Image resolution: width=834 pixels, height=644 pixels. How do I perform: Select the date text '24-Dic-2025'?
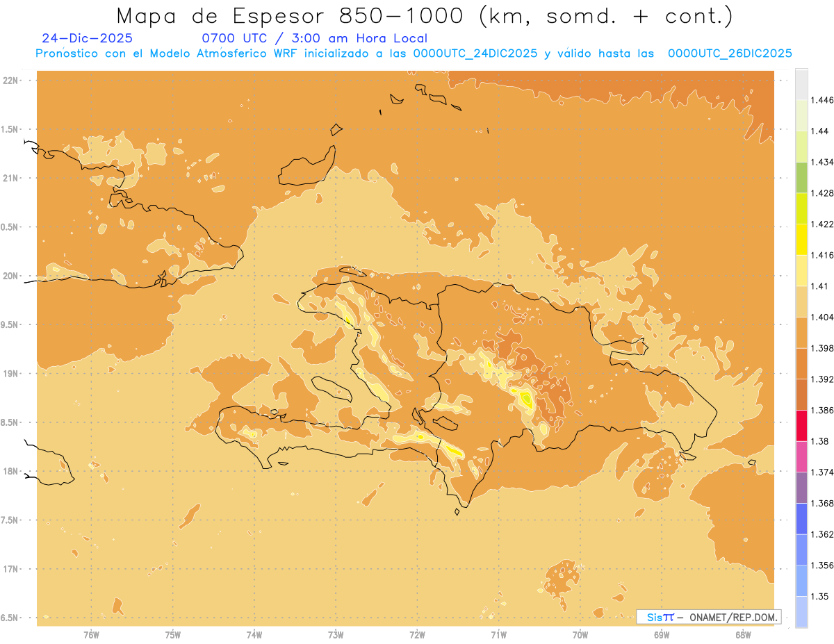pos(87,39)
